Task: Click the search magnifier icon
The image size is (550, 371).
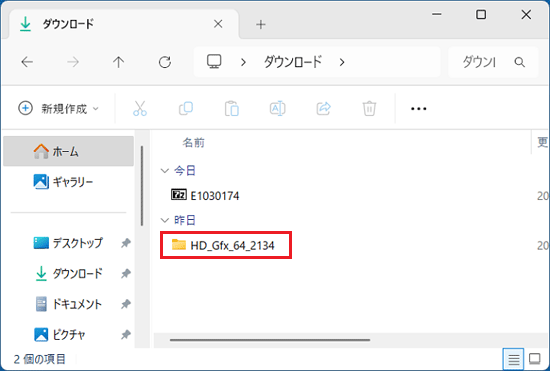Action: click(519, 62)
